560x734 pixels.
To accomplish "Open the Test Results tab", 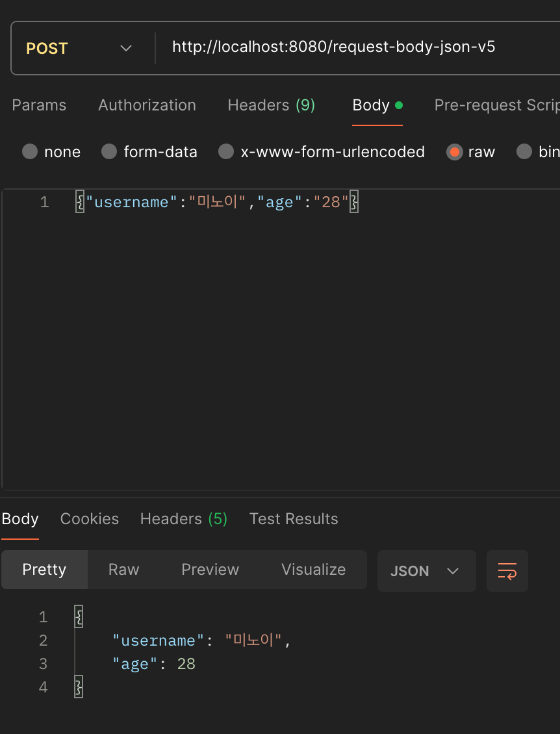I will pos(294,518).
